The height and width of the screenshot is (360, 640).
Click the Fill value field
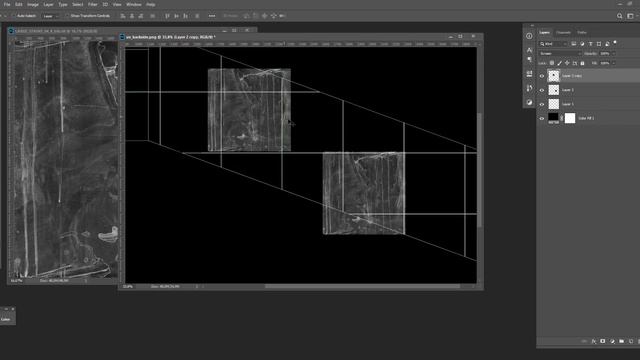605,63
